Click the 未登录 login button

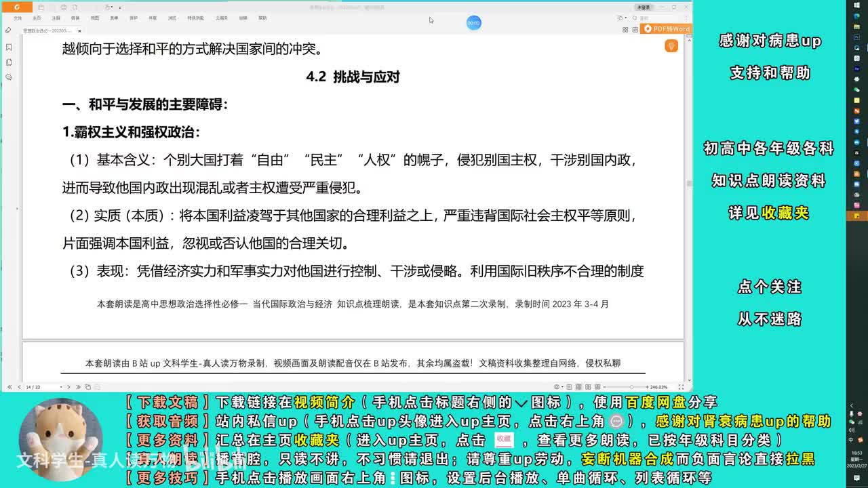(644, 7)
